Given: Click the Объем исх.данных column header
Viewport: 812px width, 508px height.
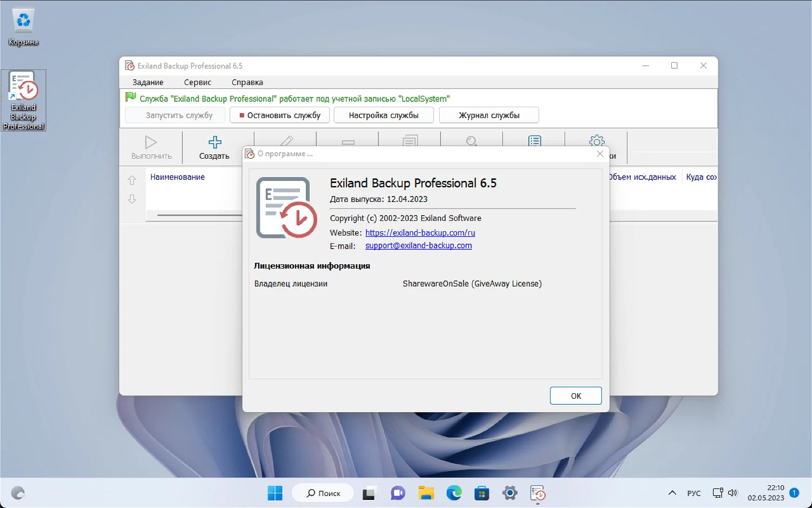Looking at the screenshot, I should point(643,177).
